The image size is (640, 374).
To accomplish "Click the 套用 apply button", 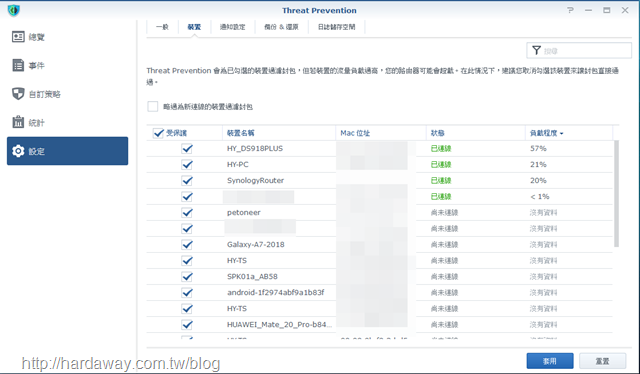I will pos(550,361).
